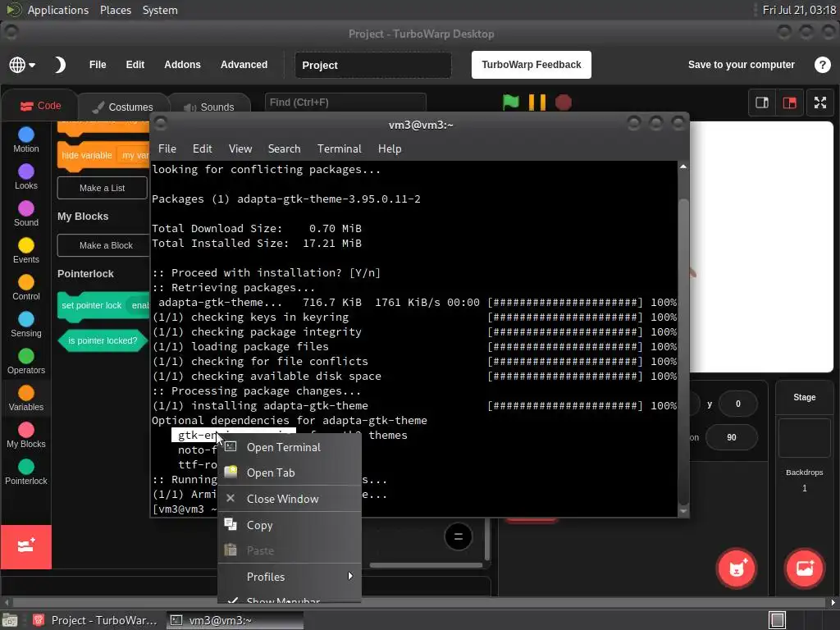Open the Costumes tab

coord(123,107)
